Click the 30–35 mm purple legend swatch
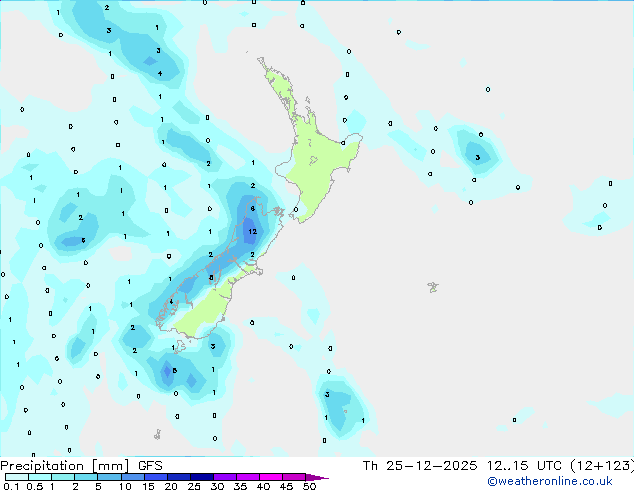The height and width of the screenshot is (490, 634). pos(224,477)
